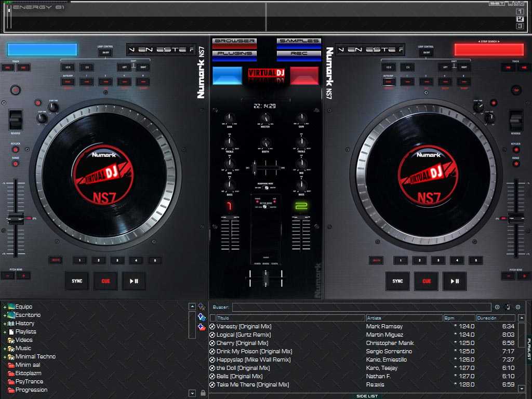Trigger right deck 8-beat autoloop button

[x=464, y=82]
